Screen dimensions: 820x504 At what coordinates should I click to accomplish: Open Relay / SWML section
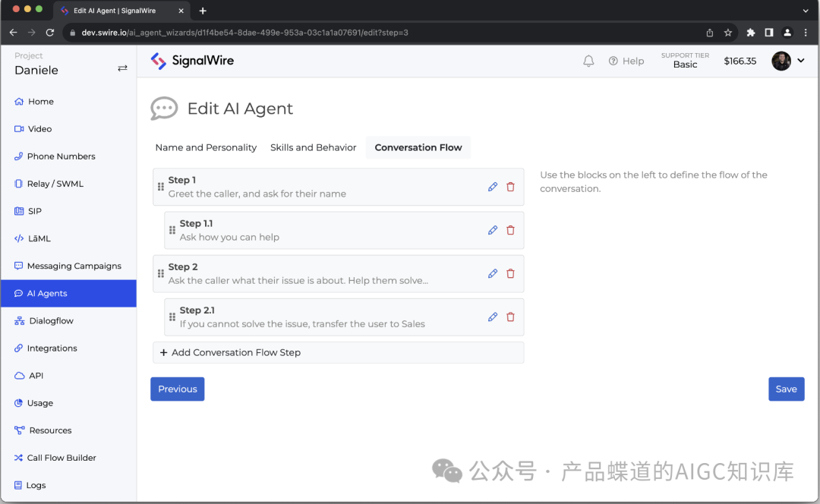point(68,184)
